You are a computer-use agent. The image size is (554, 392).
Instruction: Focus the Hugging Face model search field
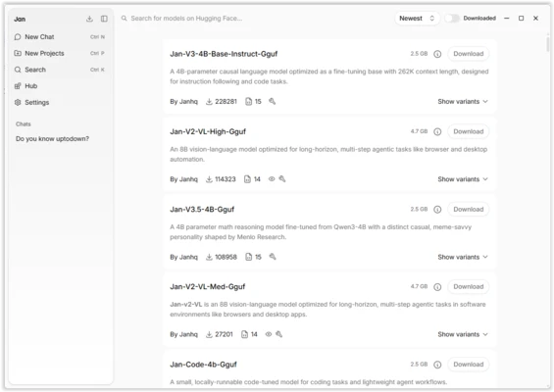coord(254,19)
